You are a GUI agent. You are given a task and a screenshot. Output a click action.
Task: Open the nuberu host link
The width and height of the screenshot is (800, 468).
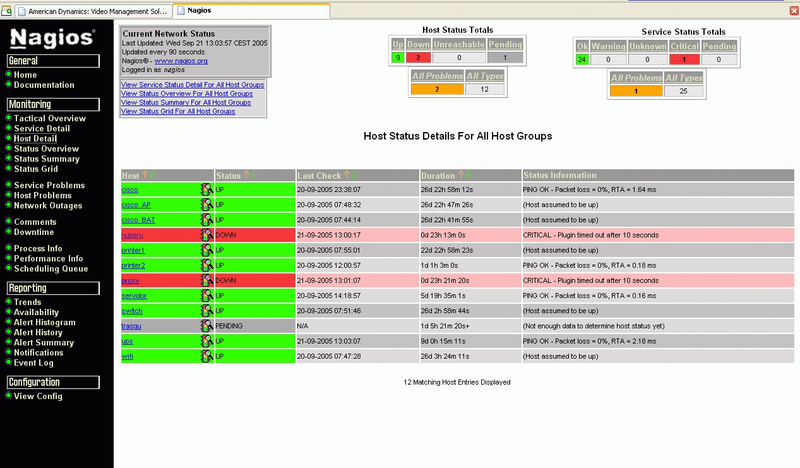[x=132, y=235]
